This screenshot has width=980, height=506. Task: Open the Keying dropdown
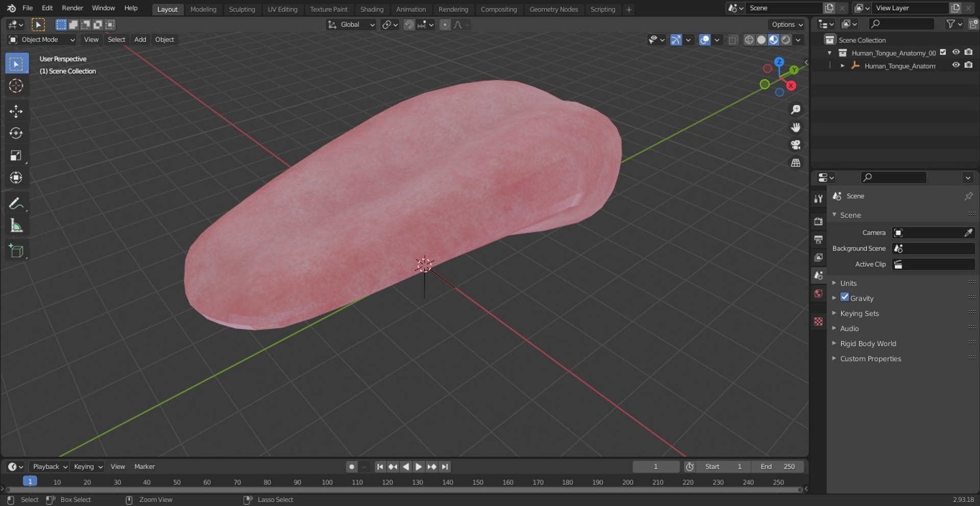(x=88, y=467)
